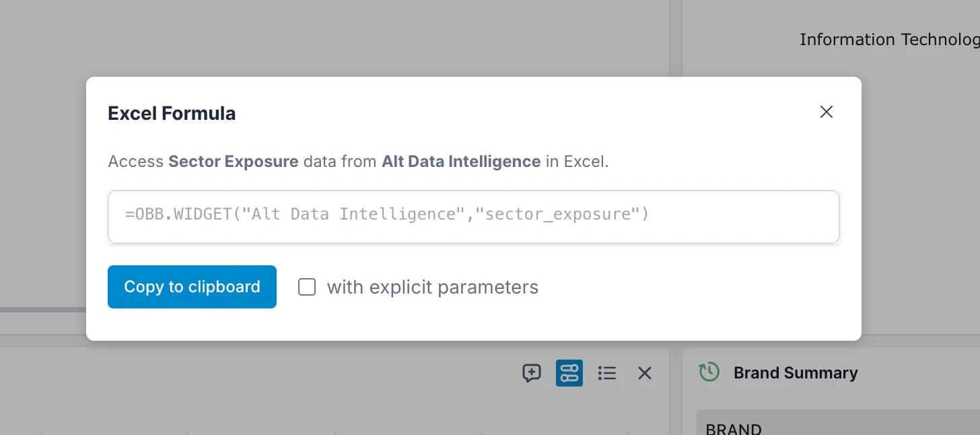Click the bold Sector Exposure text
This screenshot has height=435, width=980.
(x=234, y=161)
